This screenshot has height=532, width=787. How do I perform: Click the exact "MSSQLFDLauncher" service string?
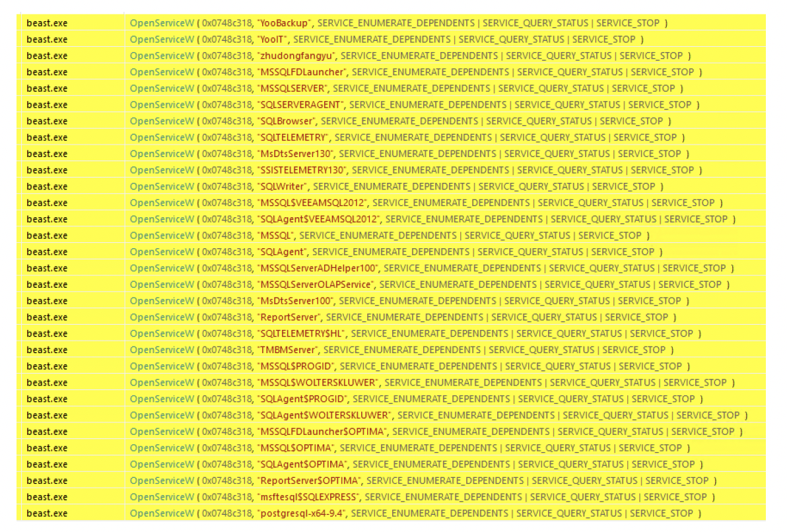302,72
